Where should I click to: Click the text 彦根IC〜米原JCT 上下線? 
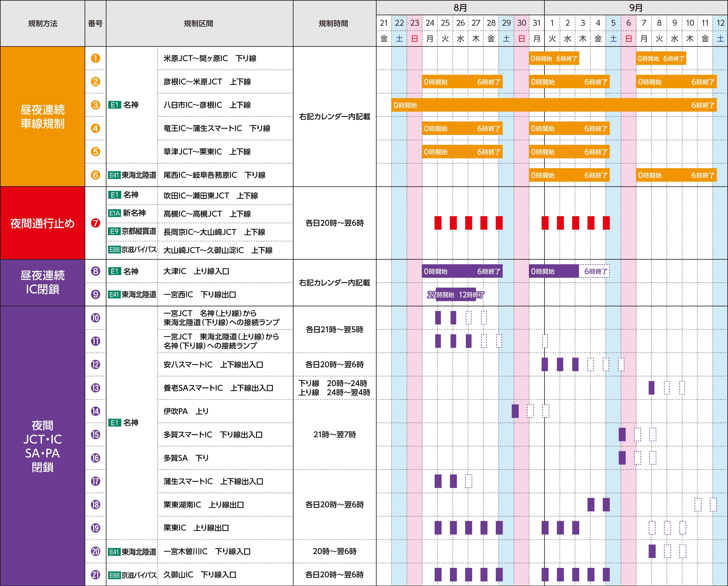[x=207, y=82]
